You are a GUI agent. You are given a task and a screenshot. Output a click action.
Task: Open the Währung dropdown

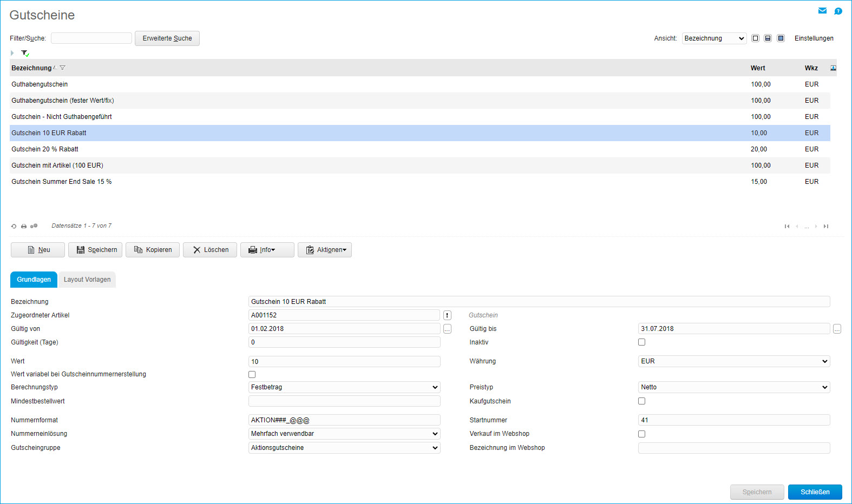click(x=734, y=361)
